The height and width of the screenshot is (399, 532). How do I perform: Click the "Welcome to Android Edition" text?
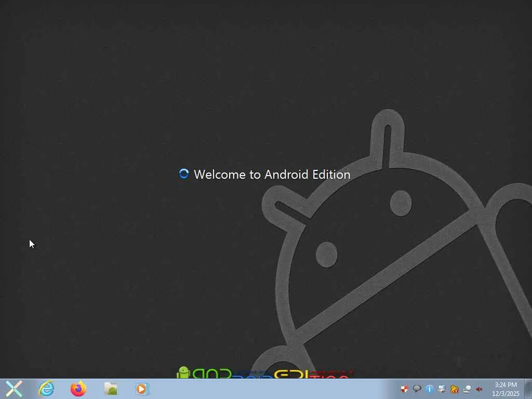click(x=272, y=175)
